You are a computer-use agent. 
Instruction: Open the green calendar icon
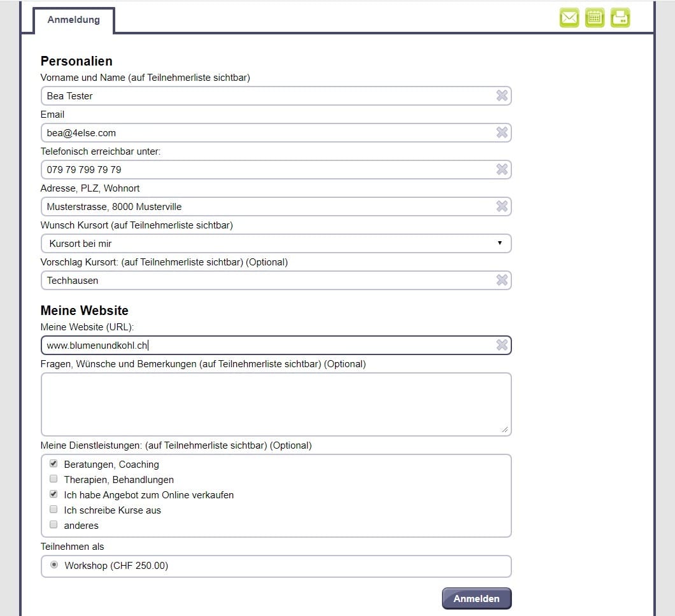coord(595,18)
